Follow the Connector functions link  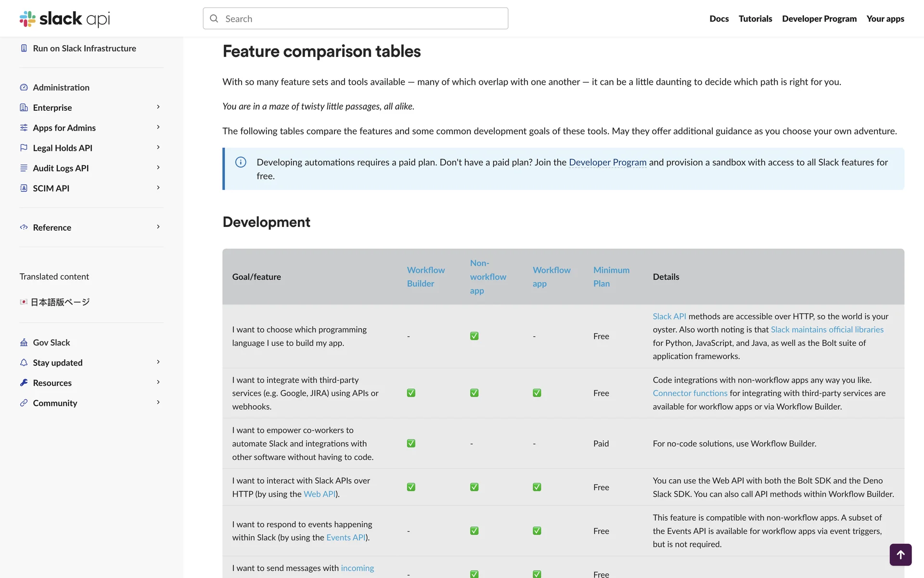[x=690, y=393]
